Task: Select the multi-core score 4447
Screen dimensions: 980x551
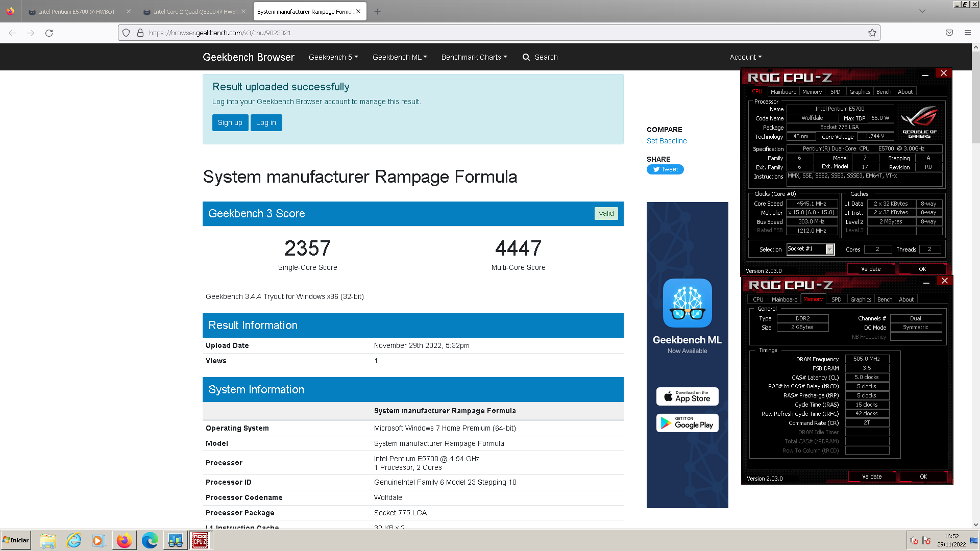Action: pyautogui.click(x=518, y=248)
